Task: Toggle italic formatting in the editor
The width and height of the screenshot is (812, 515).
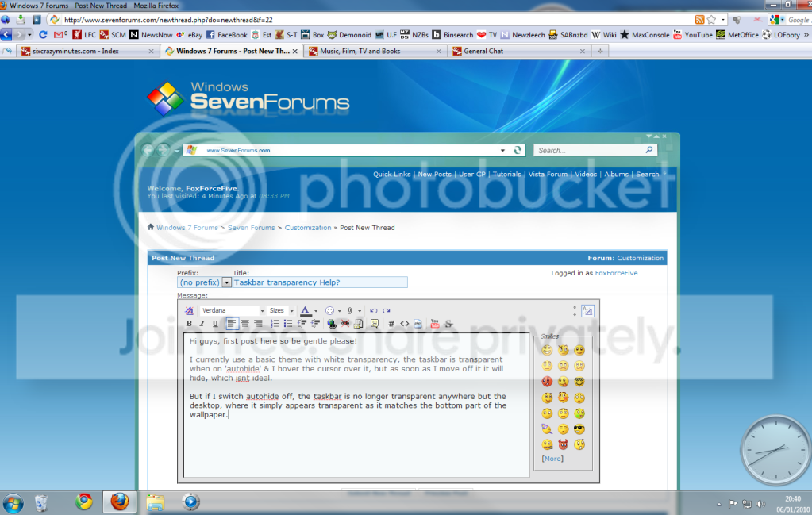Action: tap(202, 324)
